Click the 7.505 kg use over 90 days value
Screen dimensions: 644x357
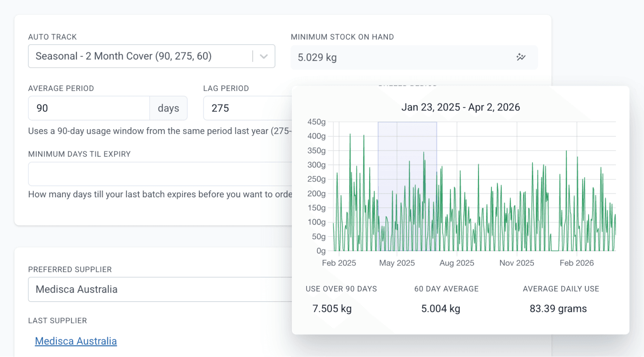332,309
